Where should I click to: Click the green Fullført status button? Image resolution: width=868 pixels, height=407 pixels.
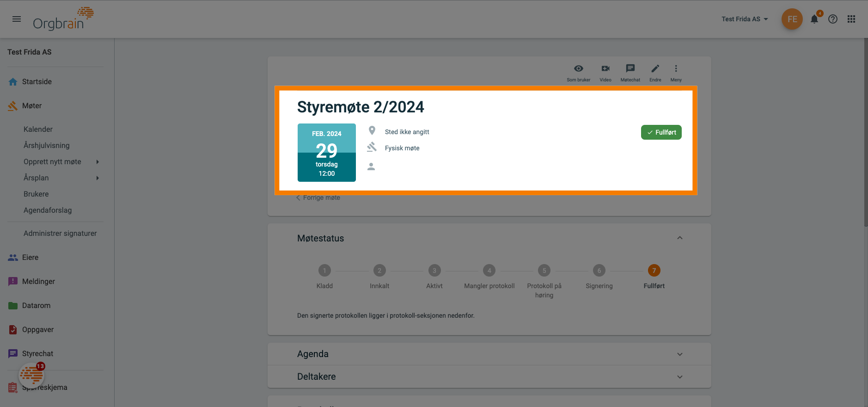(661, 132)
